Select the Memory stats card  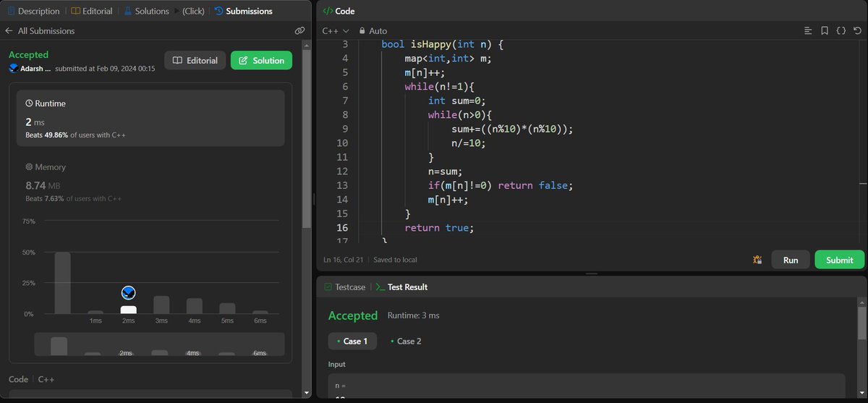150,182
